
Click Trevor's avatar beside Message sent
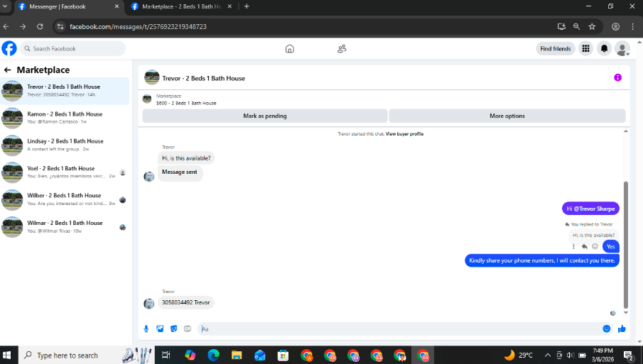[x=149, y=177]
